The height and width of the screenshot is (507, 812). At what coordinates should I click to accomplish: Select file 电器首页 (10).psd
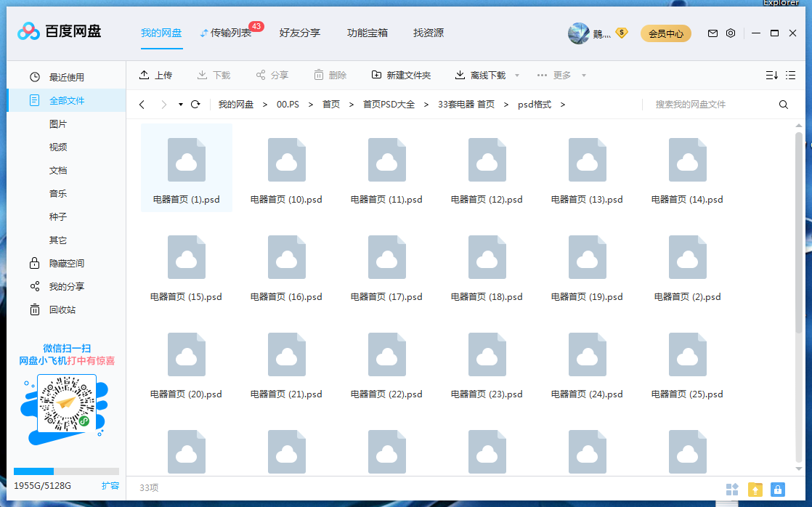[x=286, y=171]
